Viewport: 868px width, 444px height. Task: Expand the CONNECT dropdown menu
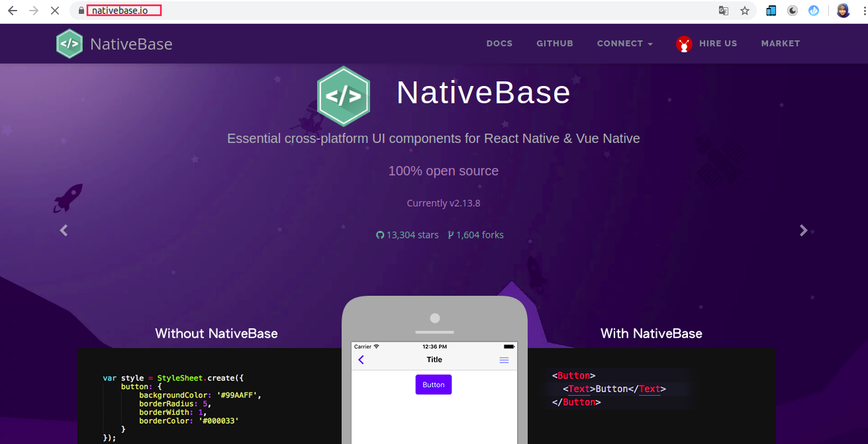click(624, 44)
